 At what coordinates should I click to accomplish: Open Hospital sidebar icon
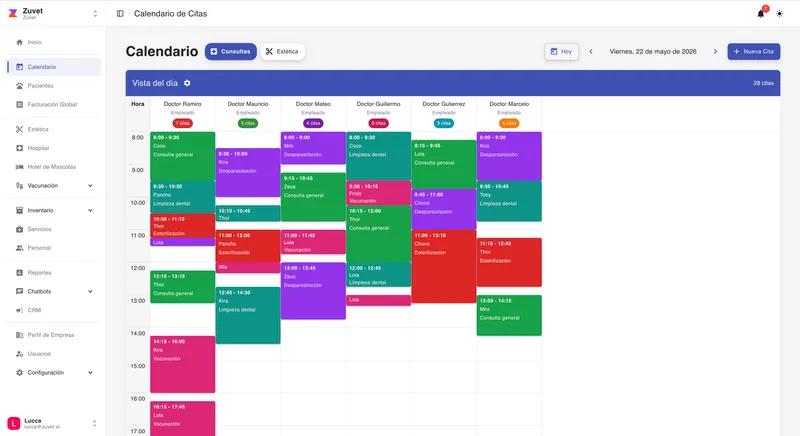pos(19,148)
